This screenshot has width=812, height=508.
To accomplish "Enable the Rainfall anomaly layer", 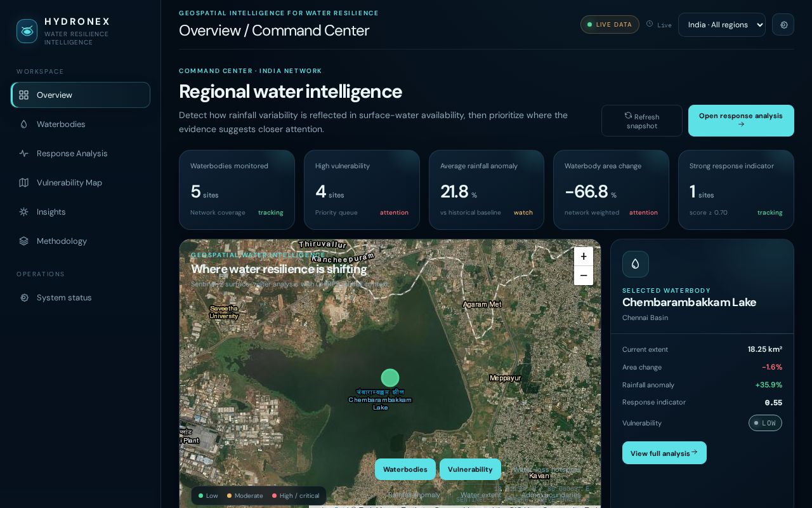I will [414, 495].
